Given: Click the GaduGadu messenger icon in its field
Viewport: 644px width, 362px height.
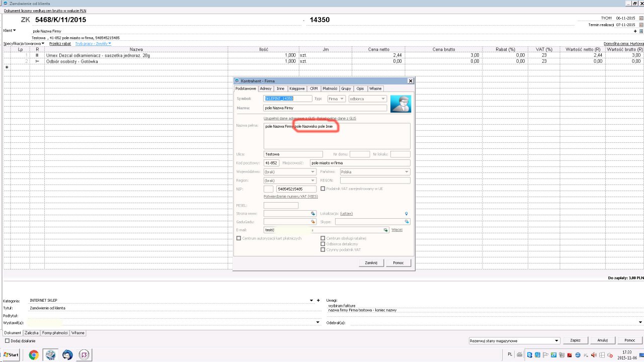Looking at the screenshot, I should click(x=312, y=221).
